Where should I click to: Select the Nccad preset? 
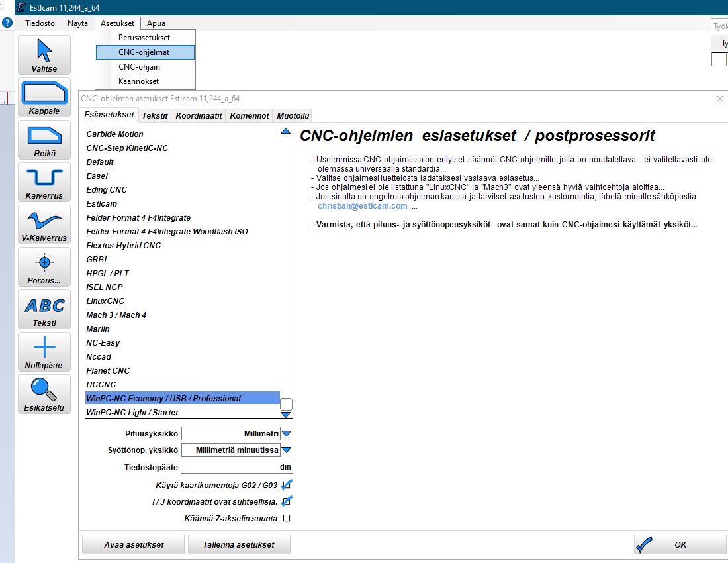click(183, 357)
